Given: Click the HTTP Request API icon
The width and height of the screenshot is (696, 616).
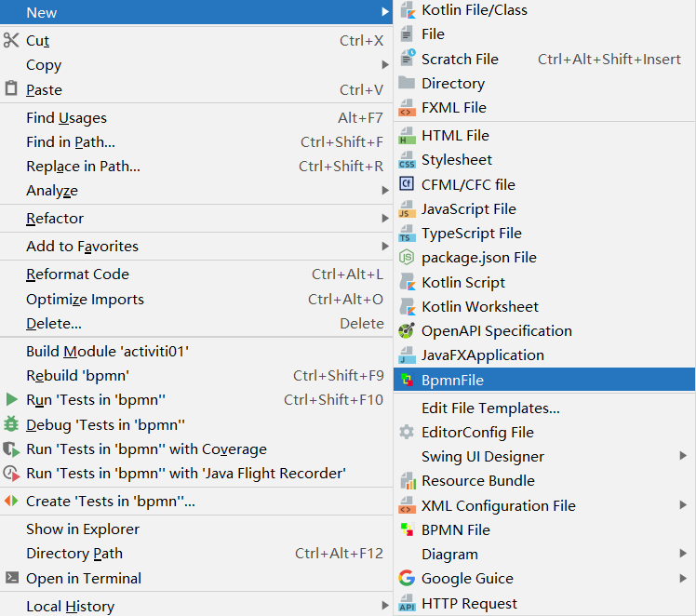Looking at the screenshot, I should pyautogui.click(x=407, y=603).
